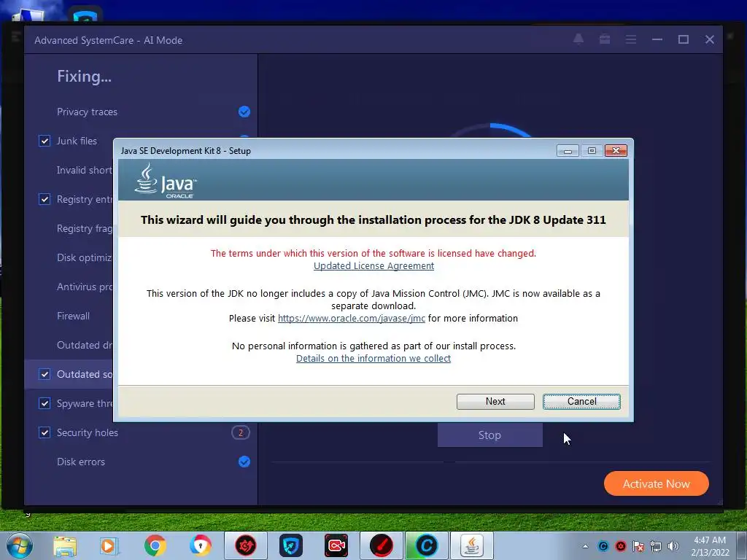Click the Privacy traces completed checkmark
The image size is (747, 560).
(x=244, y=112)
